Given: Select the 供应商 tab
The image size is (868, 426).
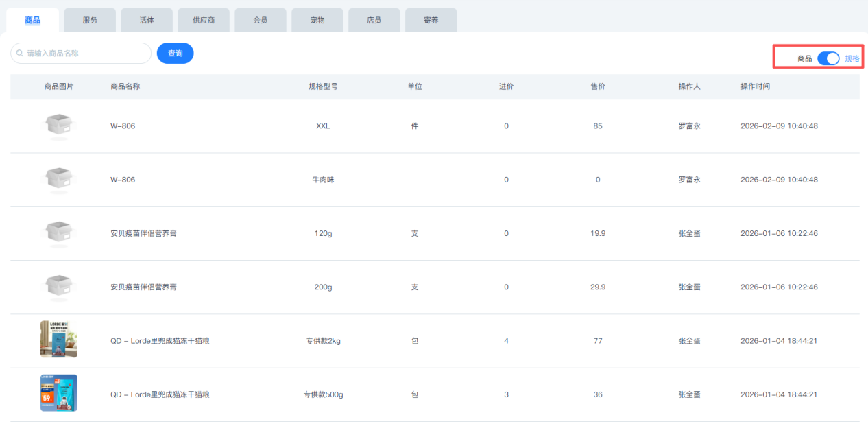Looking at the screenshot, I should [204, 20].
